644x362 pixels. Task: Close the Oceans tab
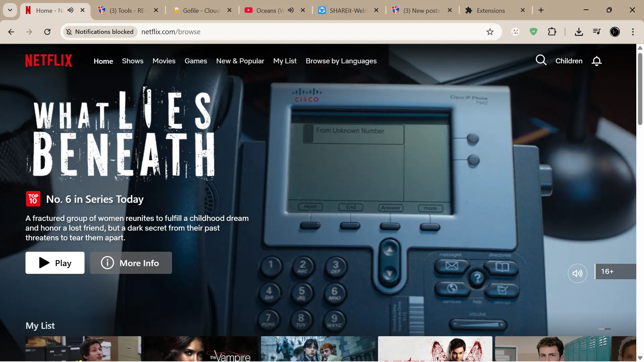(303, 10)
